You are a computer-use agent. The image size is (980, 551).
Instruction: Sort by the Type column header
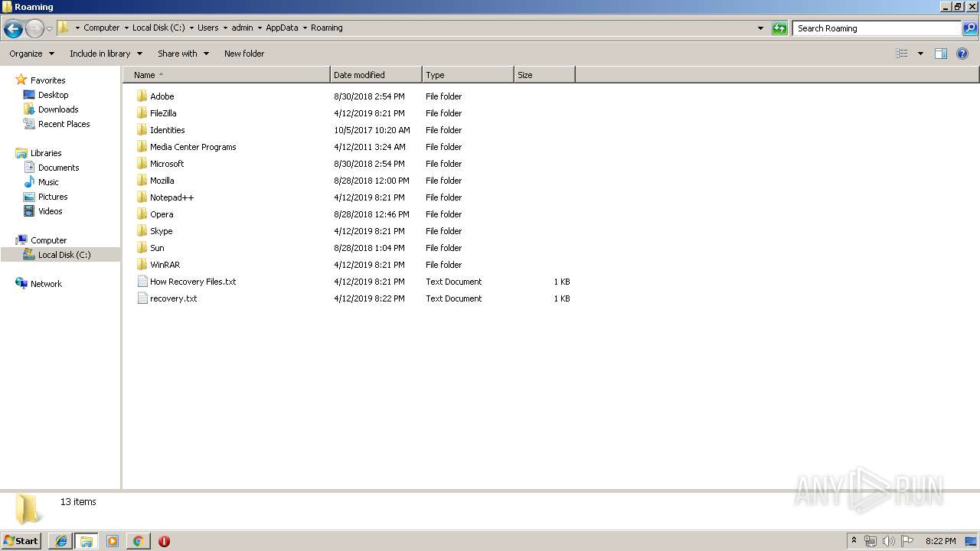[x=468, y=75]
